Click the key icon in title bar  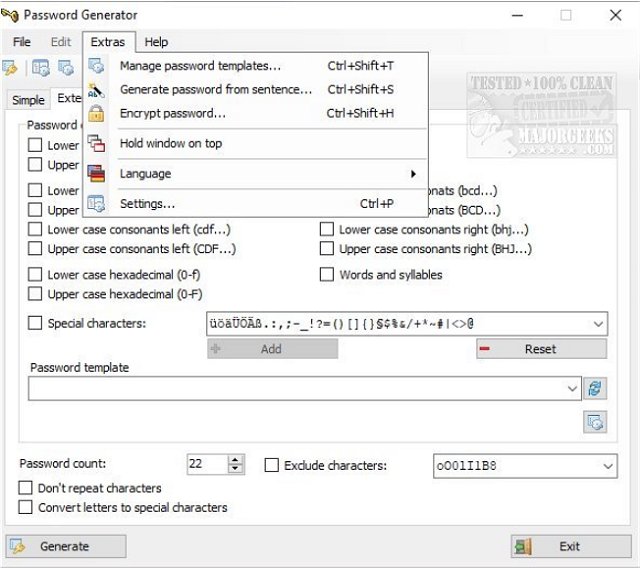pos(10,16)
